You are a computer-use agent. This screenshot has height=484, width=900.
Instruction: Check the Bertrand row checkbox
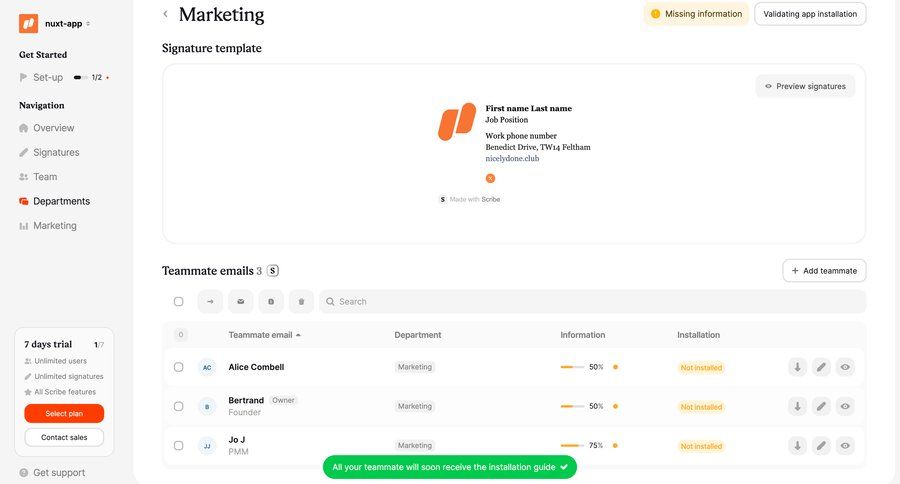pos(179,406)
